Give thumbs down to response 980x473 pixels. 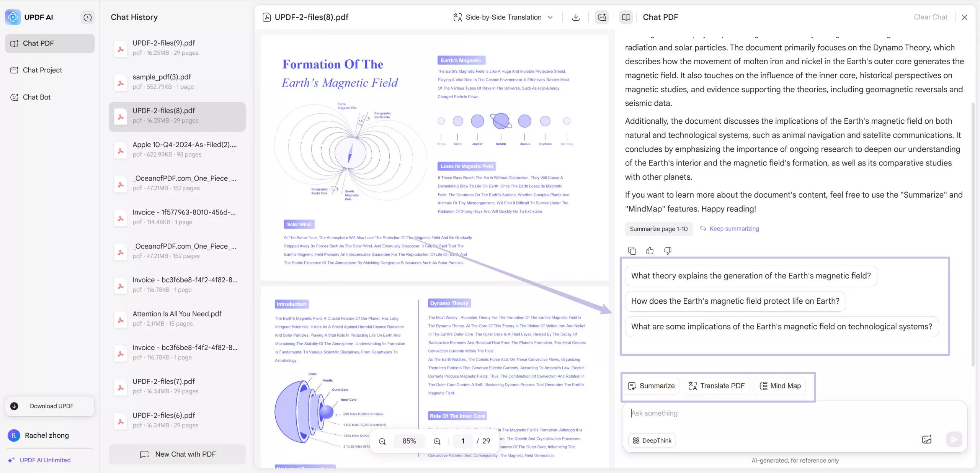(x=668, y=251)
